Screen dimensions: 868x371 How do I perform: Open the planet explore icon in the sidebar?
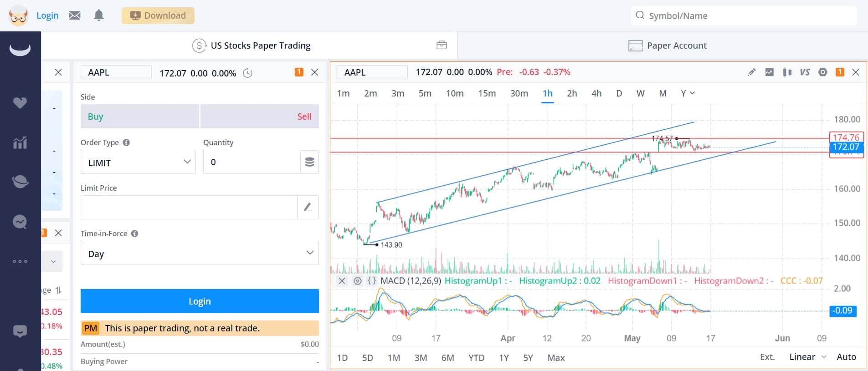[x=20, y=182]
